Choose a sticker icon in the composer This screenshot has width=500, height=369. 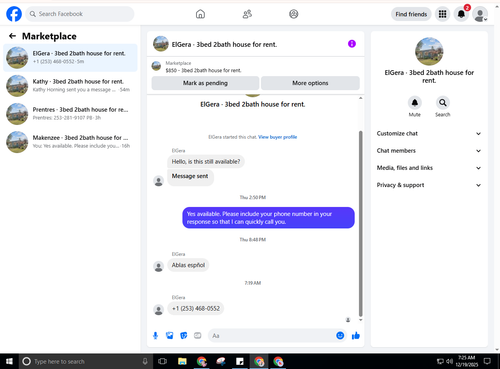(184, 336)
